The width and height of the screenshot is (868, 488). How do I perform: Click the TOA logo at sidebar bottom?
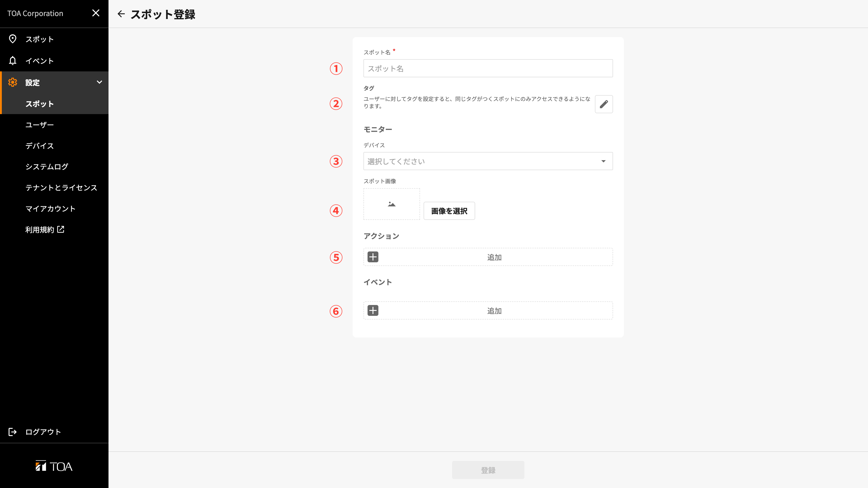click(54, 466)
